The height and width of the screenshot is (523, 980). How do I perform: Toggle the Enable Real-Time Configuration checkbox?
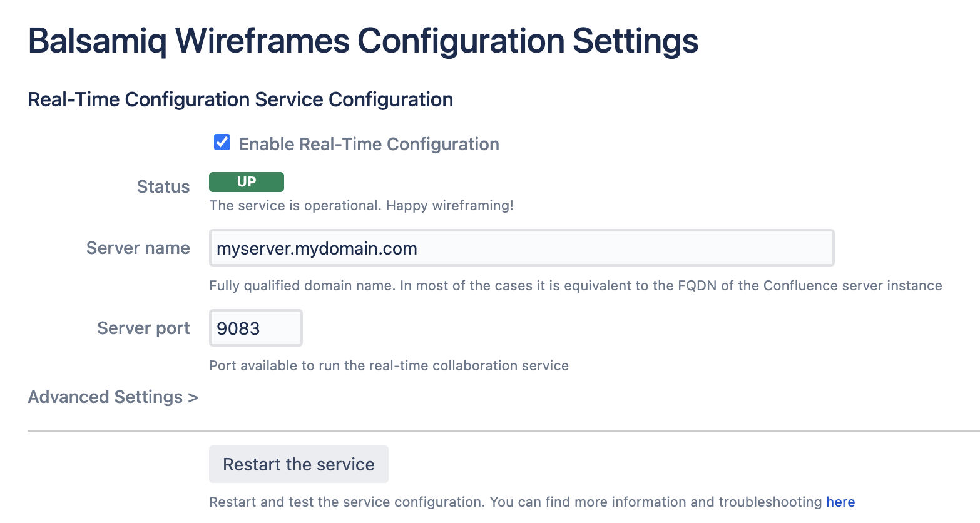(x=222, y=143)
